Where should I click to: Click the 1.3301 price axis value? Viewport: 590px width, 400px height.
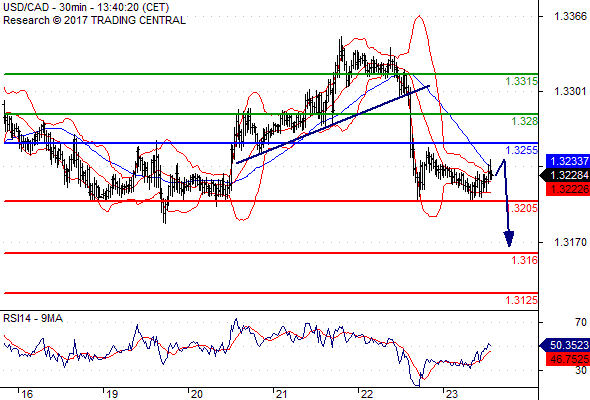(x=570, y=91)
